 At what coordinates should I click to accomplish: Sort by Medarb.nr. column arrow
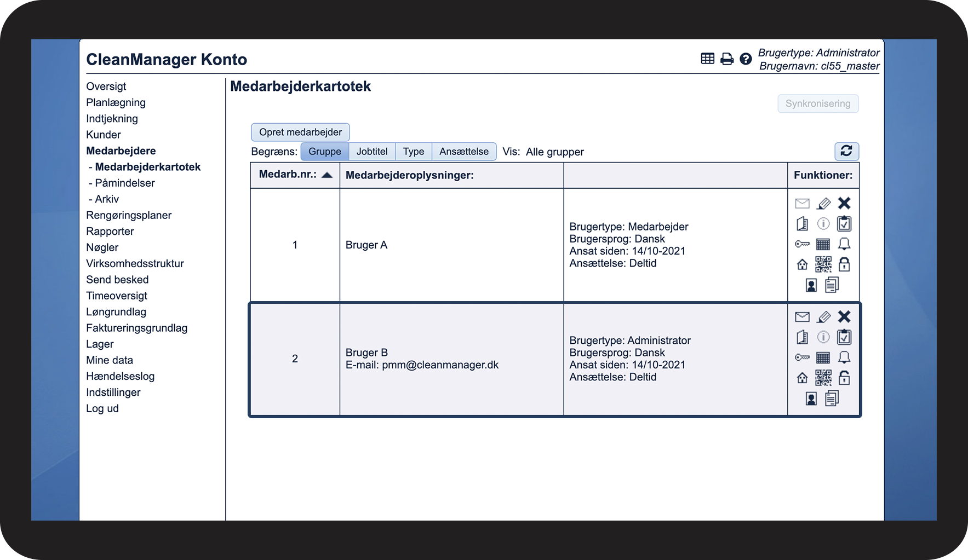[x=327, y=175]
